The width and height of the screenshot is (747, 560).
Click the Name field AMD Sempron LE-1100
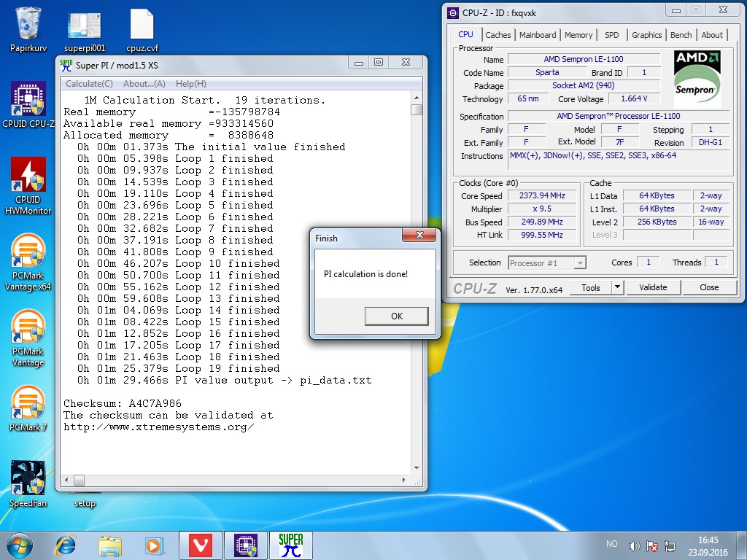tap(584, 59)
